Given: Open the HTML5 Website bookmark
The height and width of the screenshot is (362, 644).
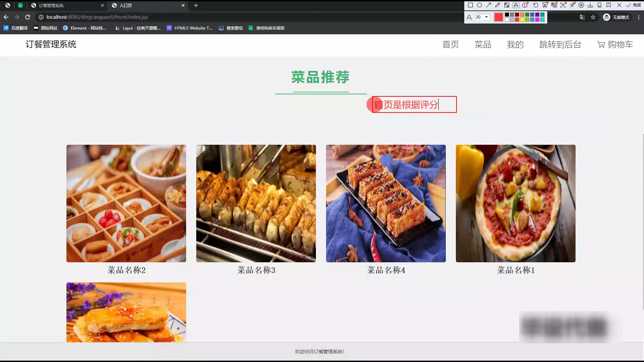Looking at the screenshot, I should pyautogui.click(x=190, y=28).
